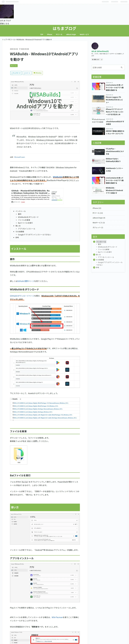The image size is (129, 644).
Task: Click the green PCツール category tag under the title
Action: pyautogui.click(x=14, y=66)
